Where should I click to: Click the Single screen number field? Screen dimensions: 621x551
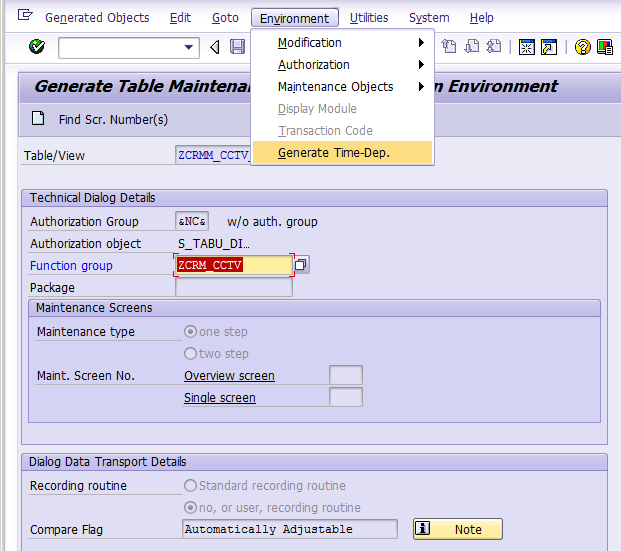point(346,397)
